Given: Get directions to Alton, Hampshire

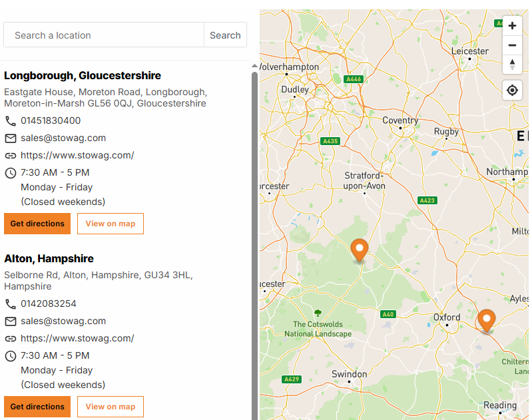Looking at the screenshot, I should [37, 407].
